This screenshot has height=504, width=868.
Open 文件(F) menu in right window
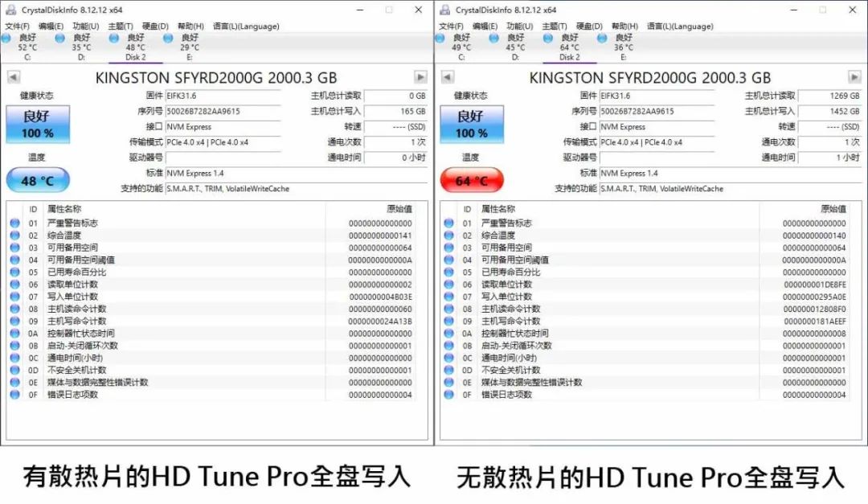click(x=451, y=26)
